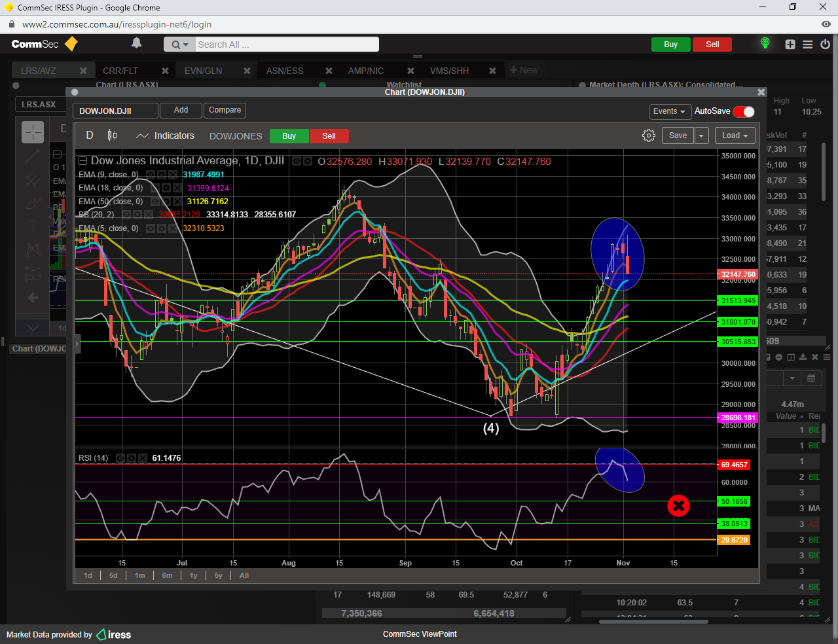Screen dimensions: 838x644
Task: Click the chart type candlestick icon
Action: (x=112, y=135)
